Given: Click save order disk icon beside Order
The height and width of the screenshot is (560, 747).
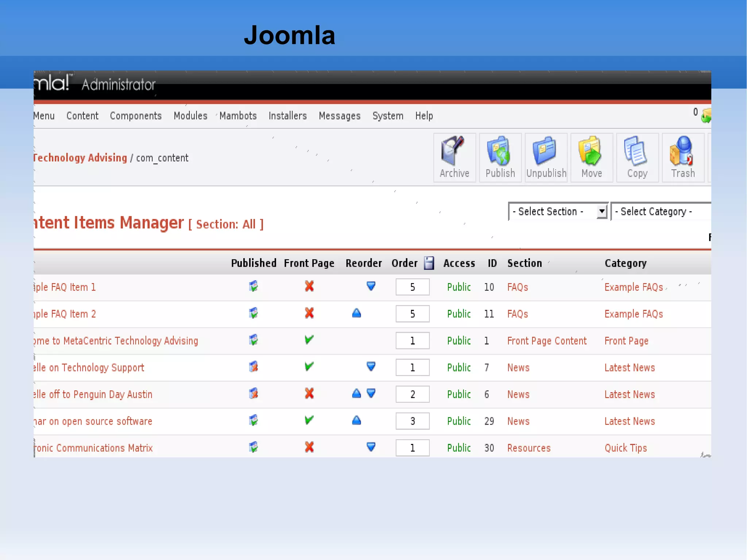Looking at the screenshot, I should [429, 263].
